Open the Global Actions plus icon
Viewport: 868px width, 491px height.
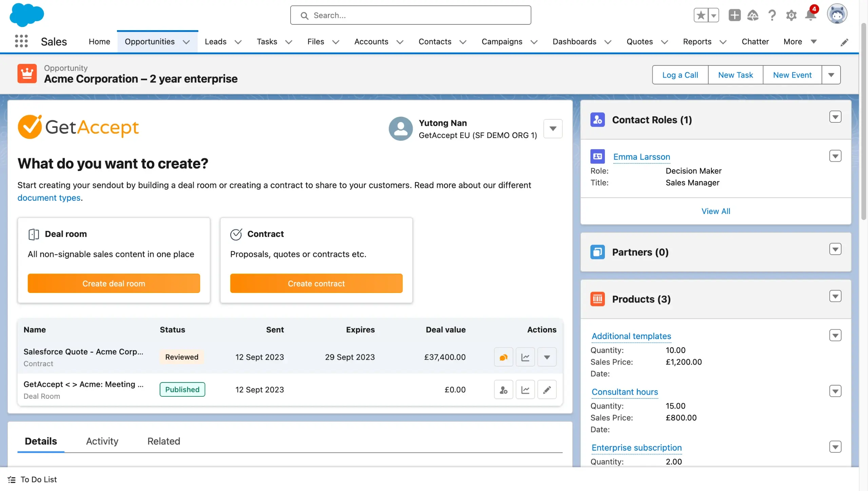point(734,15)
